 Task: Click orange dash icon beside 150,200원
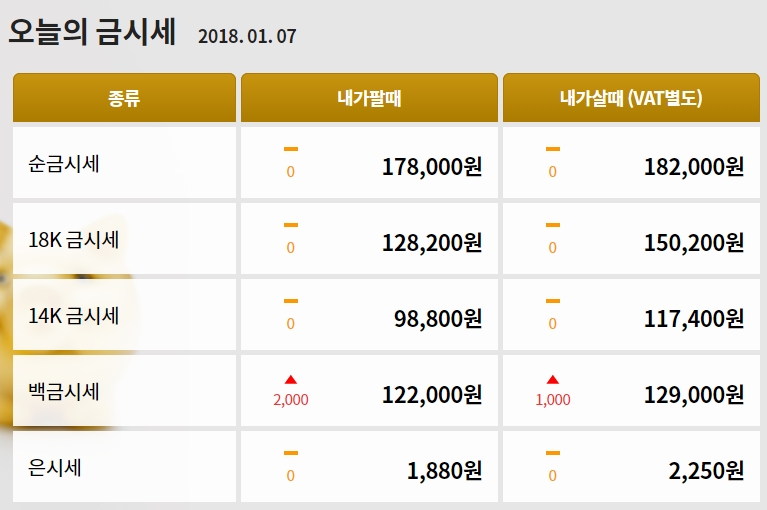553,225
